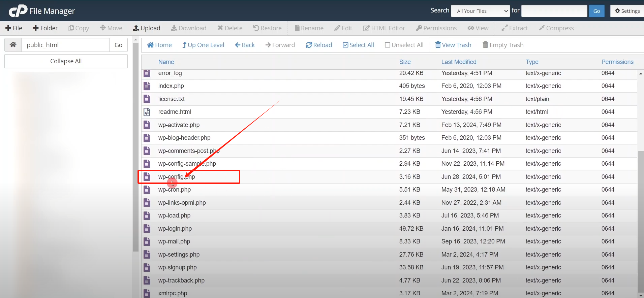Open Settings with the gear icon
This screenshot has width=644, height=298.
pos(617,11)
